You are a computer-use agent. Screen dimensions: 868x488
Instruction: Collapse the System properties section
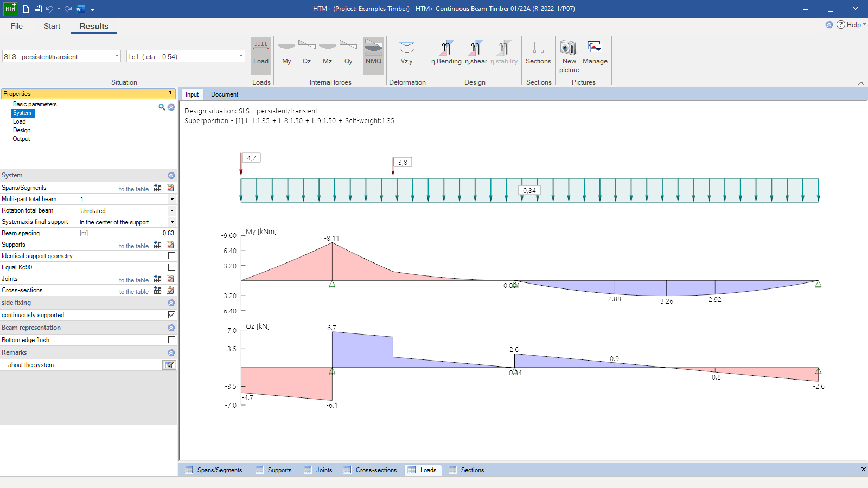(171, 176)
